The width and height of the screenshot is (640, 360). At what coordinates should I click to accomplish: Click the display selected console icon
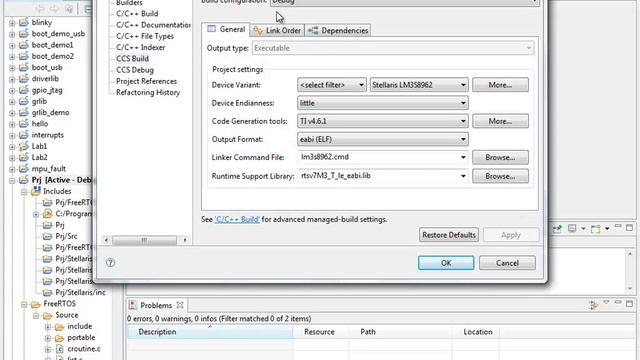tap(572, 228)
